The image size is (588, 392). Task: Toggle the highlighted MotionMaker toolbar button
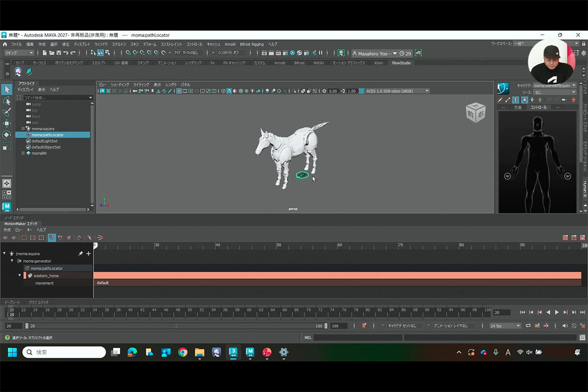point(52,238)
